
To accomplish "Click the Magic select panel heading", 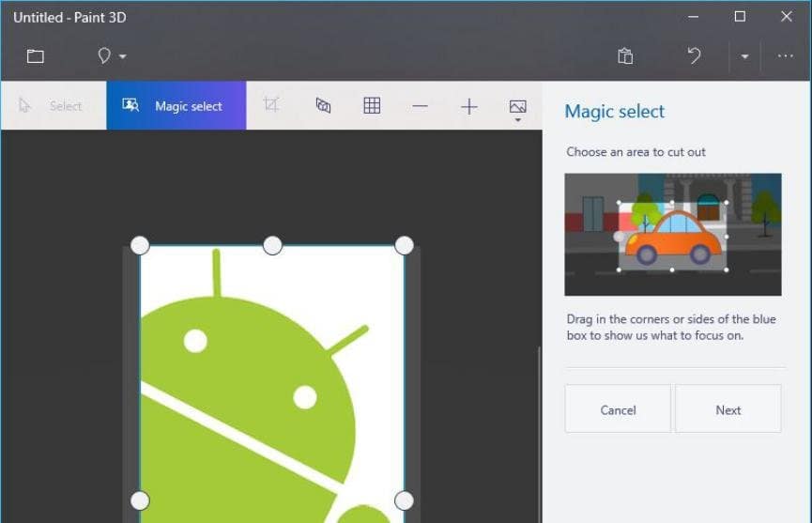I will [x=614, y=112].
